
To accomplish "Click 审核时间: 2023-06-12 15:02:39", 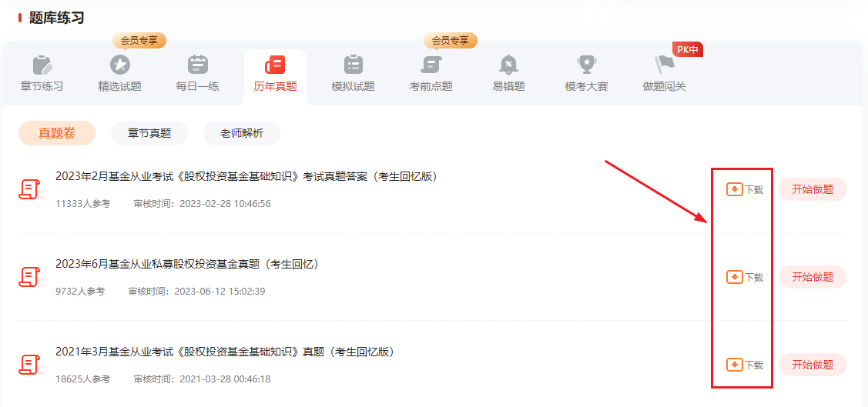I will point(196,291).
